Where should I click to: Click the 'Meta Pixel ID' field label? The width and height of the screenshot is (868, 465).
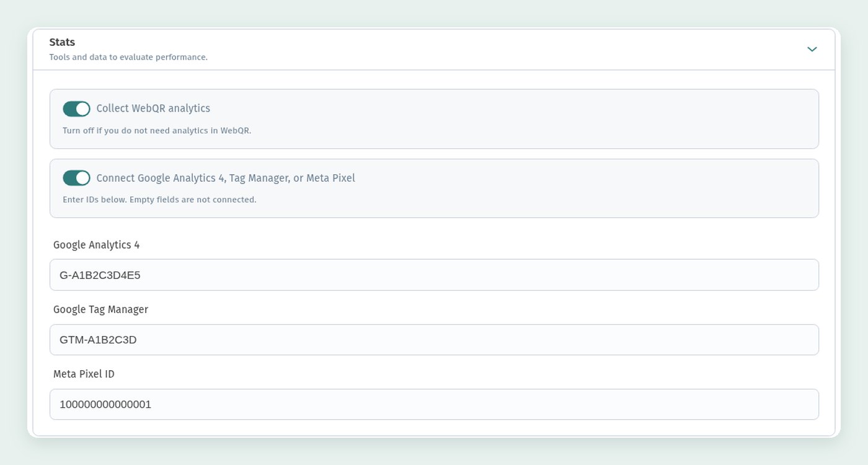coord(84,374)
